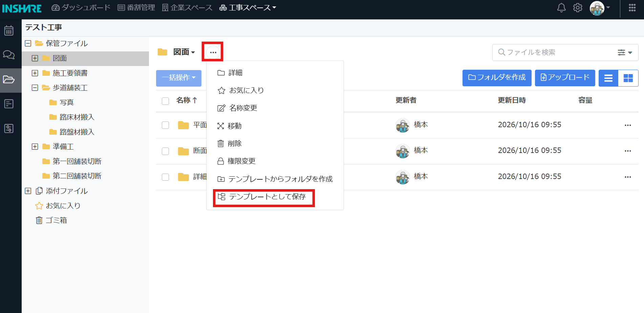Switch to list view layout

tap(608, 78)
